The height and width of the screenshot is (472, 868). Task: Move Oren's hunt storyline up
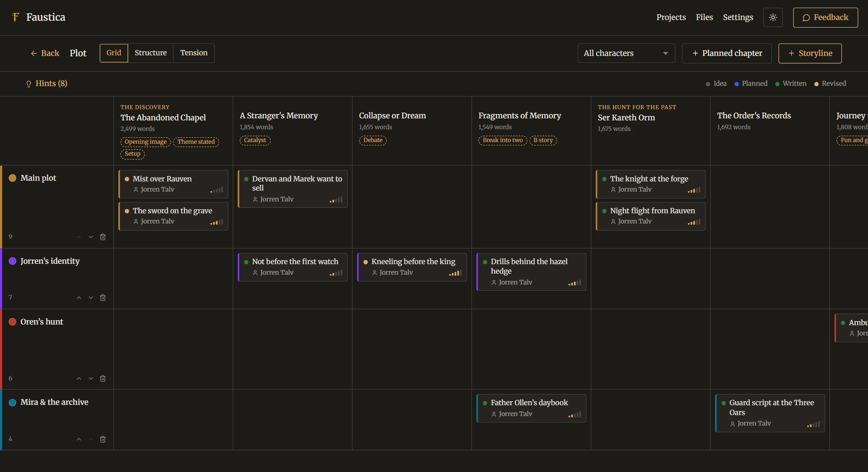pos(79,378)
